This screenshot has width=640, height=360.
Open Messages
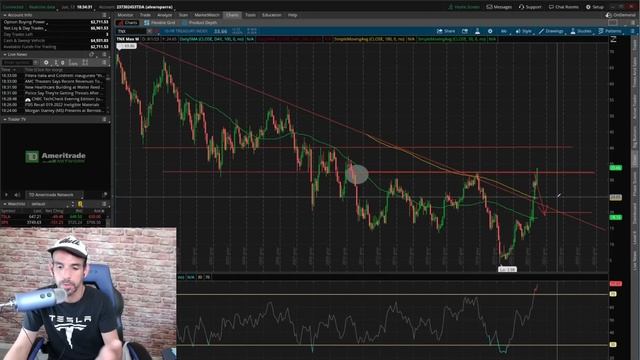499,7
